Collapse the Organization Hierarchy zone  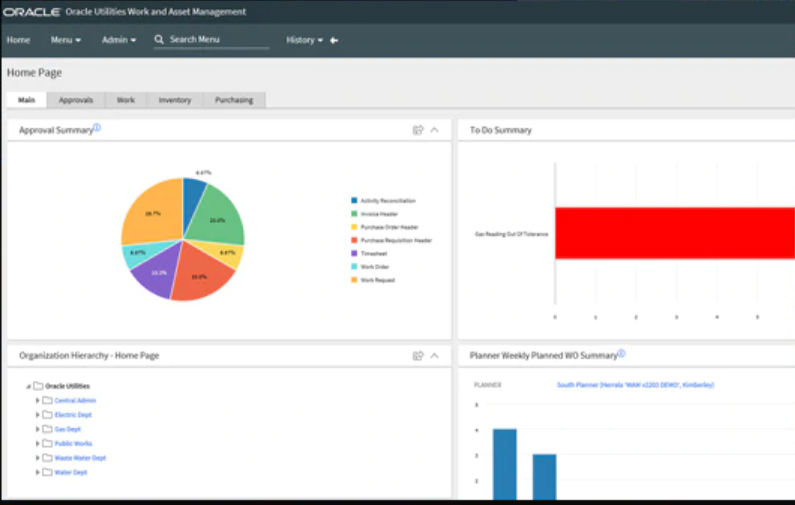click(435, 356)
